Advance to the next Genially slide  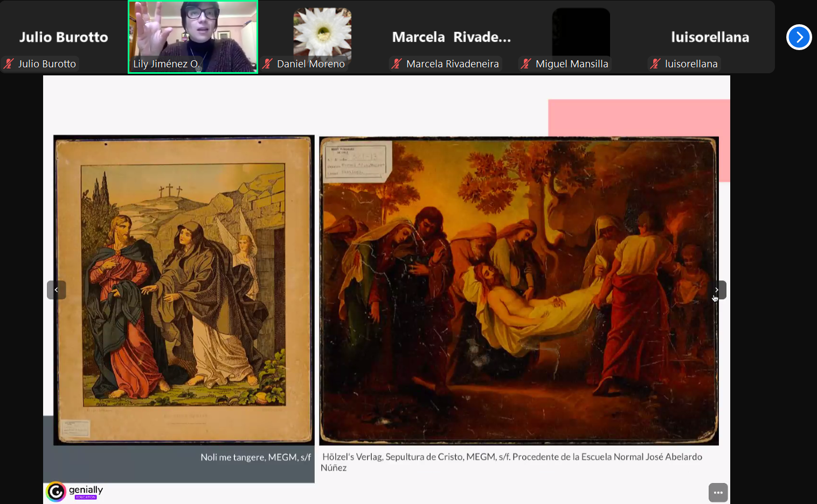coord(717,290)
